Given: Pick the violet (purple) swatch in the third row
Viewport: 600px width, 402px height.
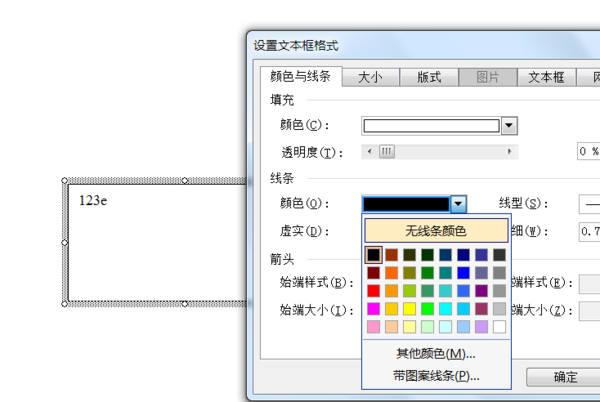Looking at the screenshot, I should click(x=481, y=291).
